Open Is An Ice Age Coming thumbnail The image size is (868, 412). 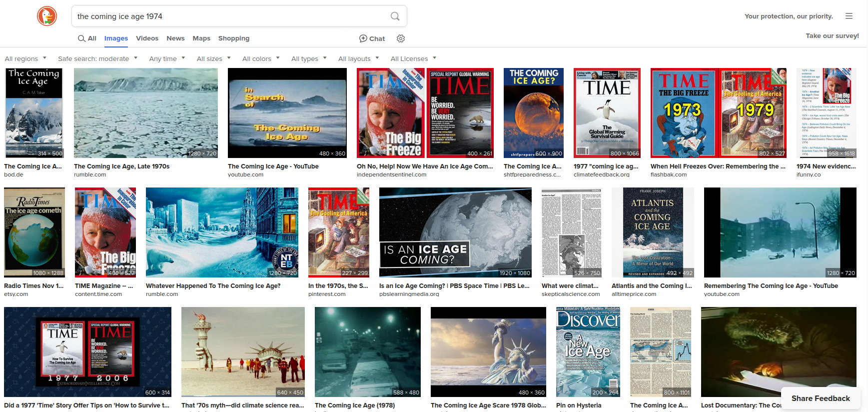click(x=455, y=232)
